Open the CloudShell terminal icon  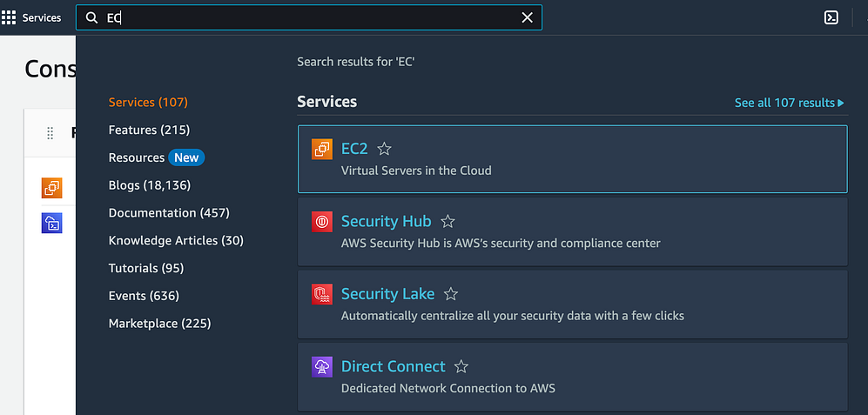tap(831, 17)
